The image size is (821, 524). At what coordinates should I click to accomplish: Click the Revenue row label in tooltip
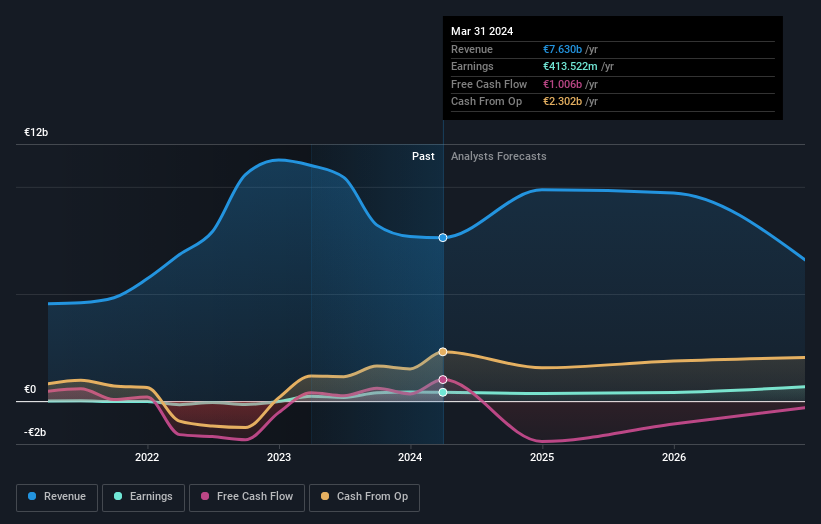472,49
